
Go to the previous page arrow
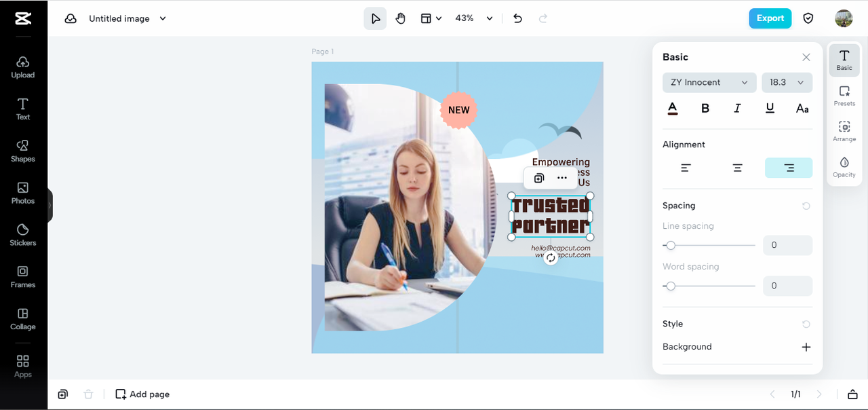(x=772, y=394)
